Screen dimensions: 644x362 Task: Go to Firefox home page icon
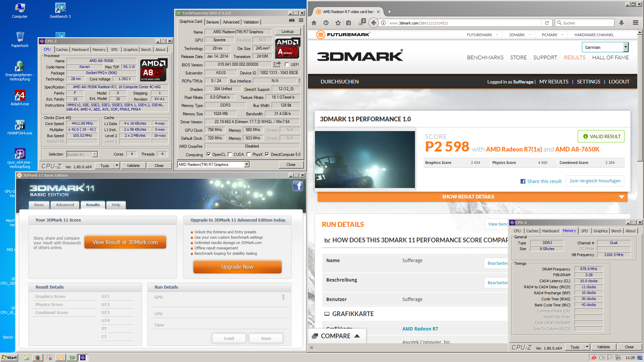tap(314, 23)
